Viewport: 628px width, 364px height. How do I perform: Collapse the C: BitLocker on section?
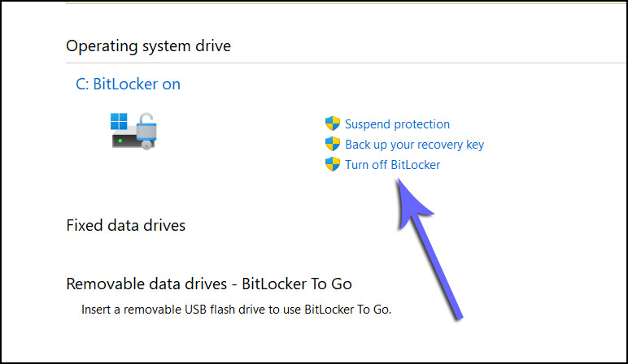[x=128, y=84]
